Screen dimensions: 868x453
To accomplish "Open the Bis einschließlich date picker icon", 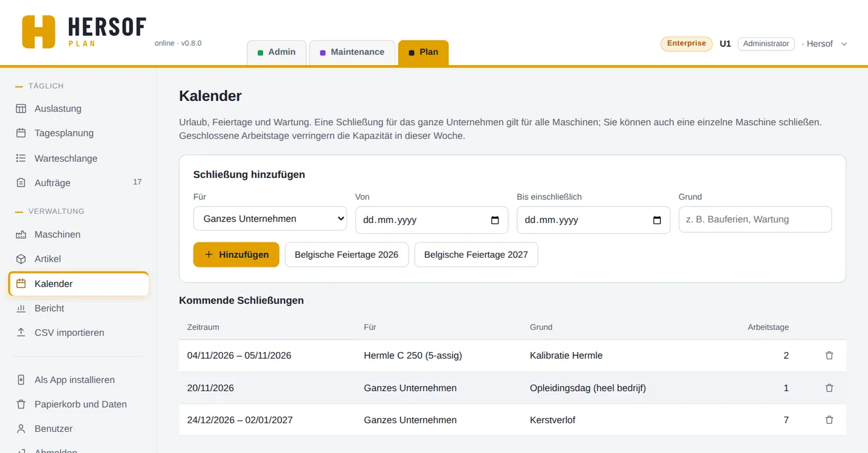I will click(x=657, y=220).
